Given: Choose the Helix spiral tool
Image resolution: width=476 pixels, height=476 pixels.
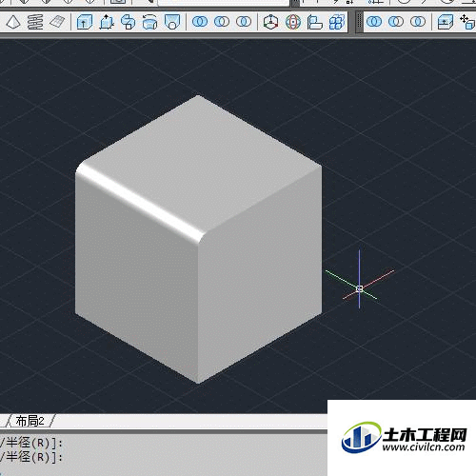Looking at the screenshot, I should point(35,22).
